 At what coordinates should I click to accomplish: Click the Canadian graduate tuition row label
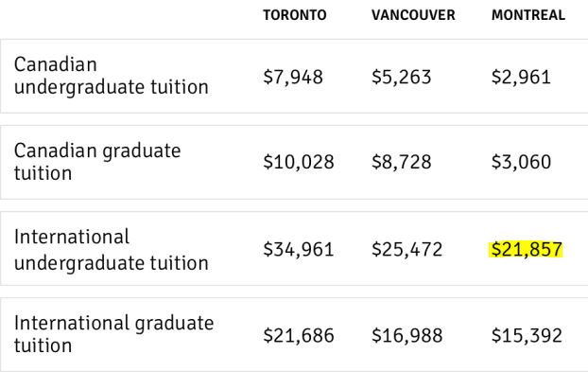(97, 162)
